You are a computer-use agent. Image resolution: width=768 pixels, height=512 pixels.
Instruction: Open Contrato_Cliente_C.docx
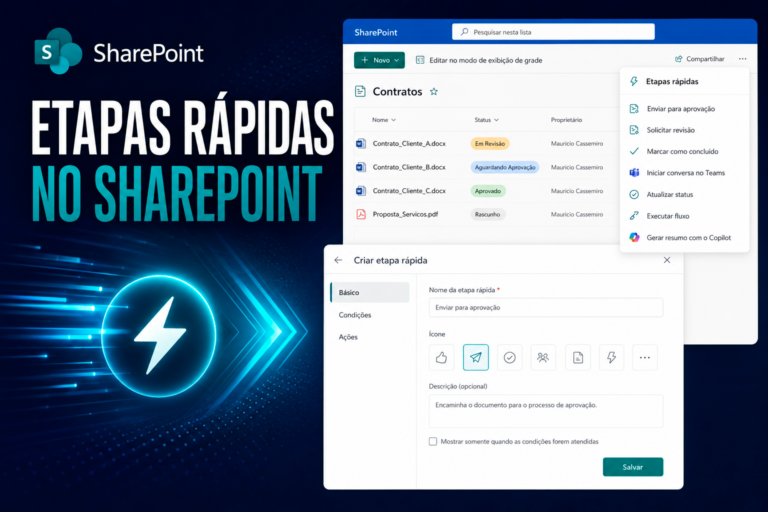(x=409, y=191)
